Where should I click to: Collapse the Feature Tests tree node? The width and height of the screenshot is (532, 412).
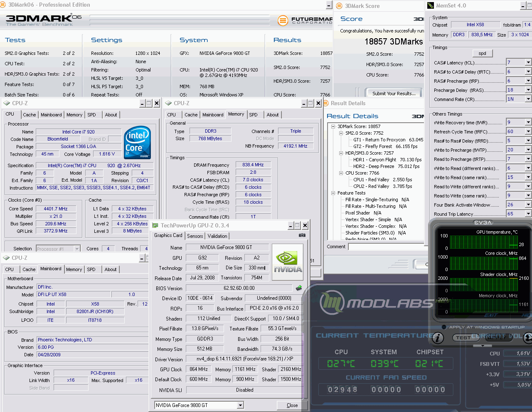[333, 193]
